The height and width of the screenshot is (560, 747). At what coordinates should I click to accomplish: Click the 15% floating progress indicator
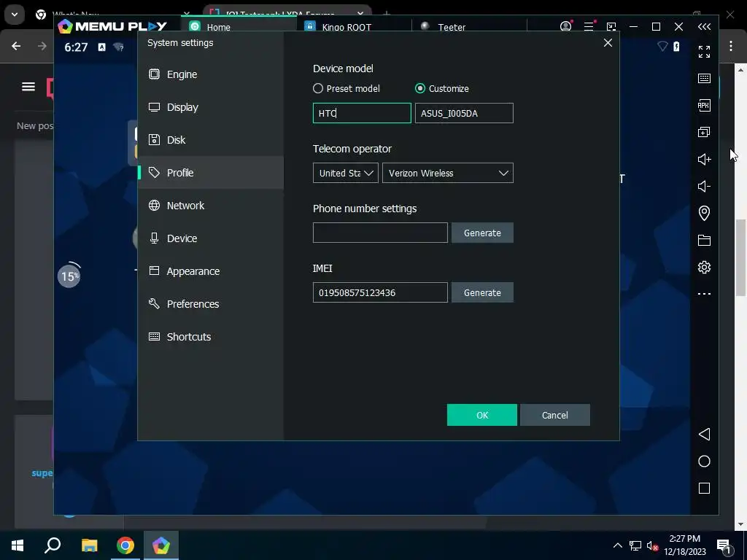(x=69, y=276)
